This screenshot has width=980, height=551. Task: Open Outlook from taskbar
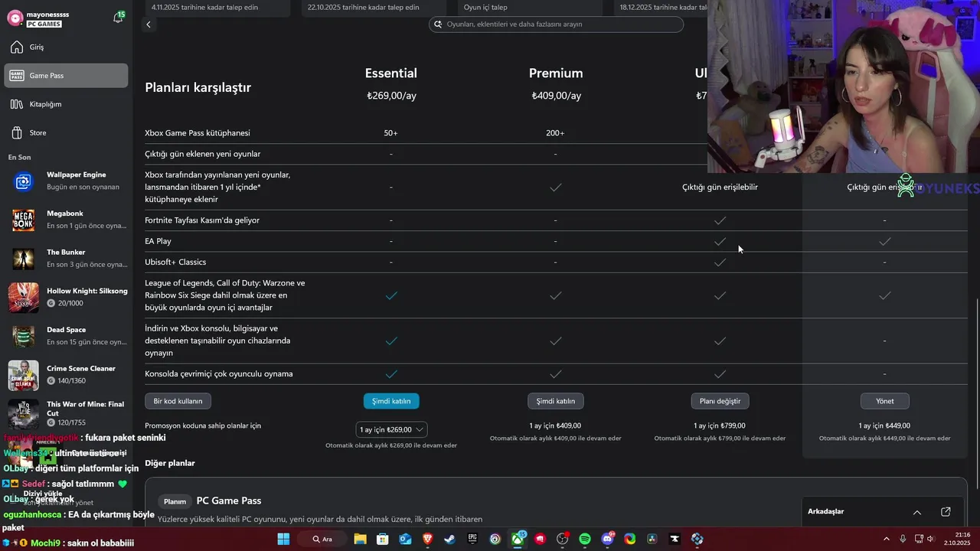(405, 539)
